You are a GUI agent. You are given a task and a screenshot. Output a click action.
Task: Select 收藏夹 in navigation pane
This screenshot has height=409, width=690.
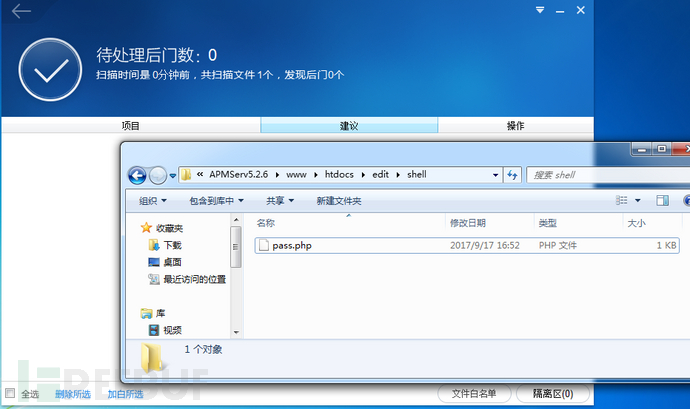(169, 228)
